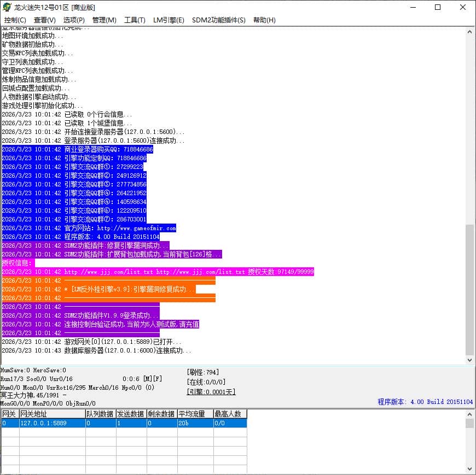
Task: Click the 登录服务器 连接成功 log line
Action: (93, 140)
